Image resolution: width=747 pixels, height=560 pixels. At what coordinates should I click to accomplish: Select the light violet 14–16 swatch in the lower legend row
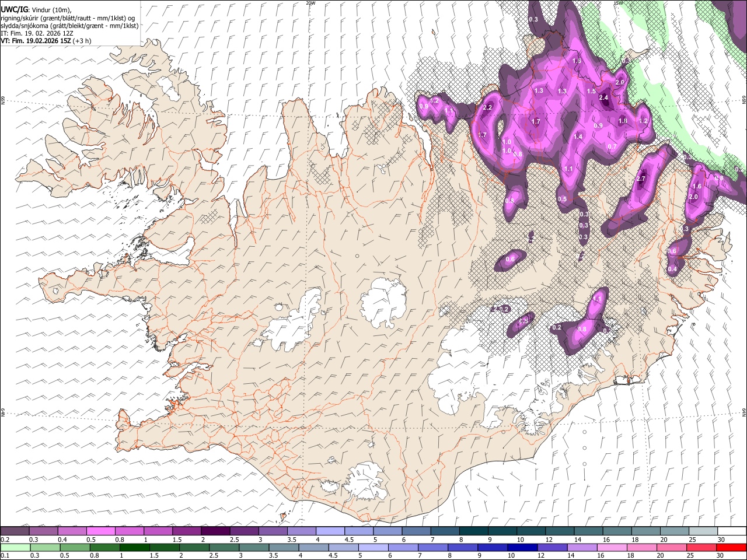tap(582, 547)
